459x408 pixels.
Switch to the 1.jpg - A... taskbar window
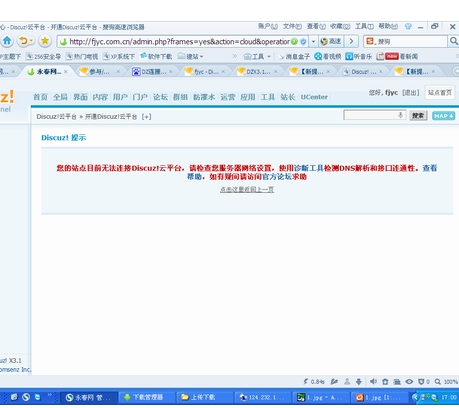[x=321, y=397]
